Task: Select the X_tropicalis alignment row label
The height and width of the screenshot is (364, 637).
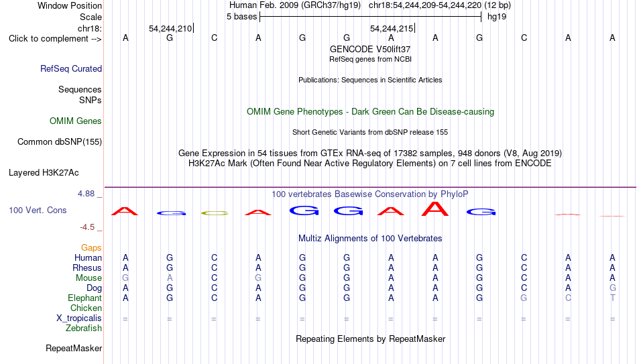Action: point(79,318)
